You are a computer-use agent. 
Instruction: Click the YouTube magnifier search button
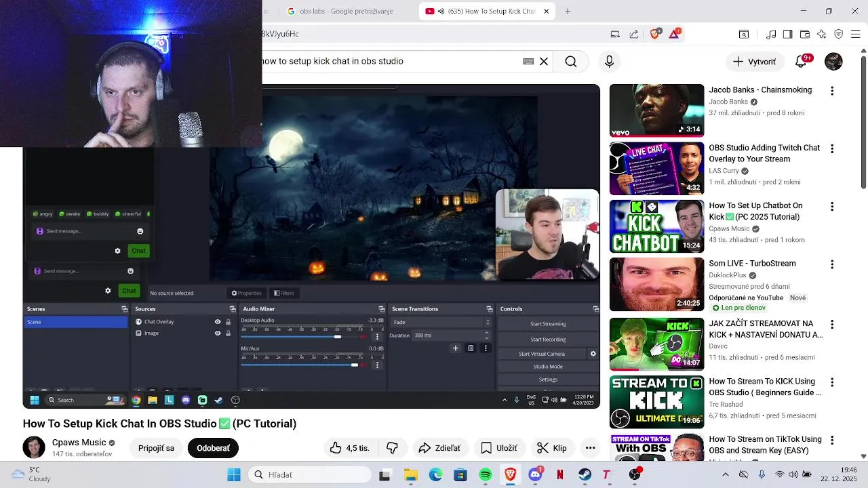[571, 61]
